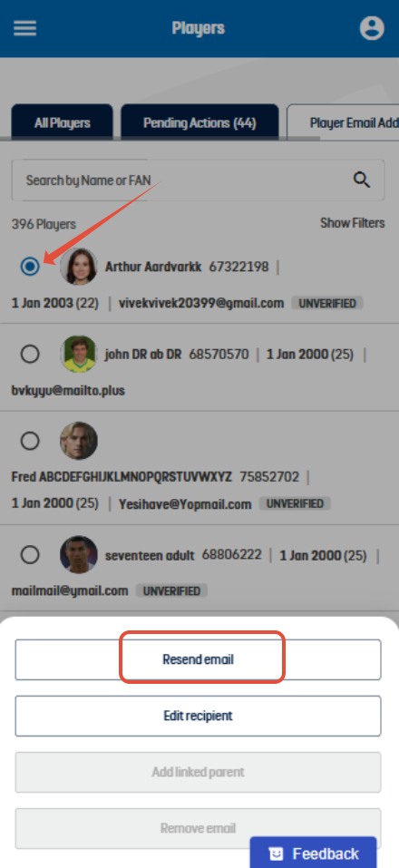399x868 pixels.
Task: Open john DR ab DR's avatar
Action: point(79,355)
